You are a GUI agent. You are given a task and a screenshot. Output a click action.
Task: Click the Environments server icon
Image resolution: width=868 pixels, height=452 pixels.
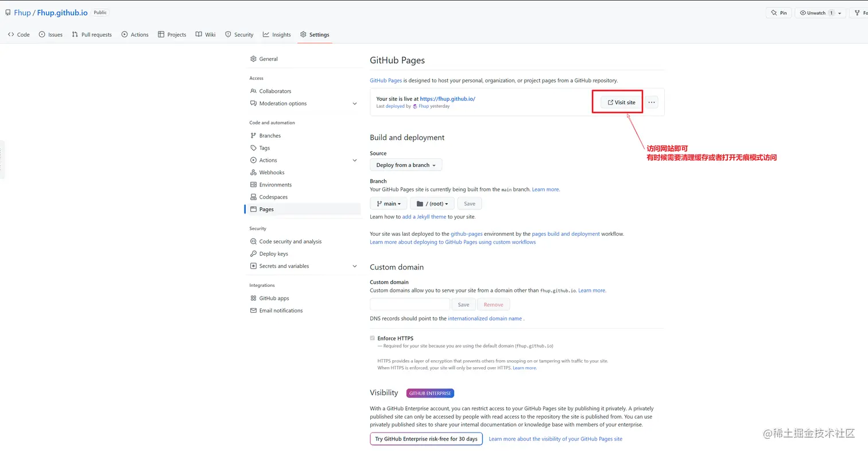253,185
